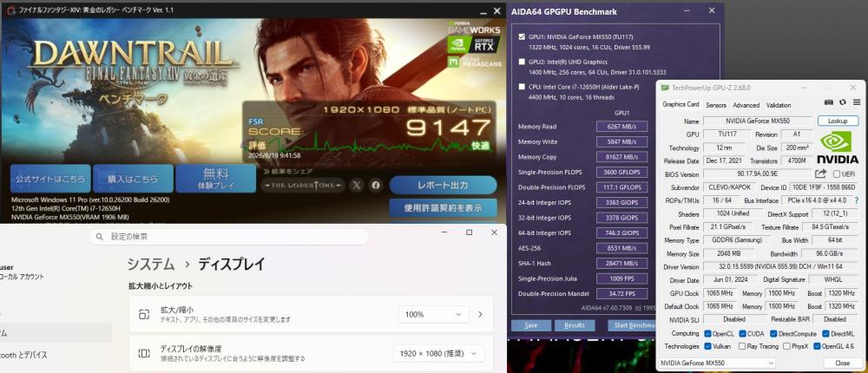The height and width of the screenshot is (373, 868).
Task: Click the システム breadcrumb in Settings
Action: pyautogui.click(x=150, y=264)
